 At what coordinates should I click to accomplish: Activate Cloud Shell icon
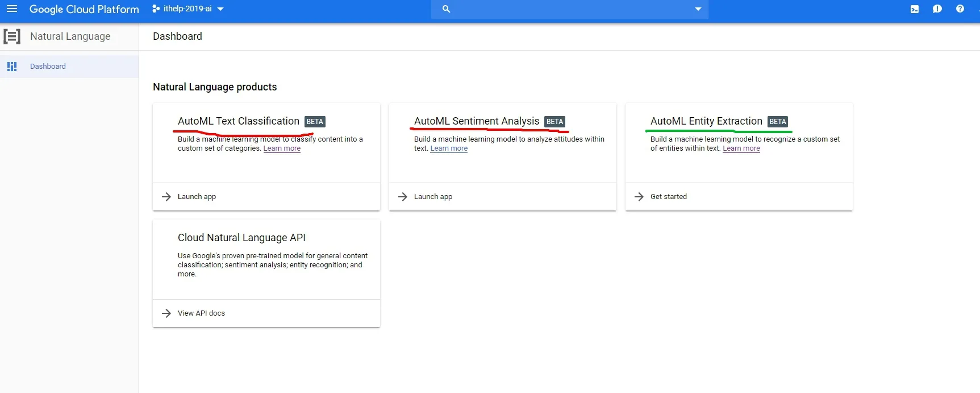915,9
